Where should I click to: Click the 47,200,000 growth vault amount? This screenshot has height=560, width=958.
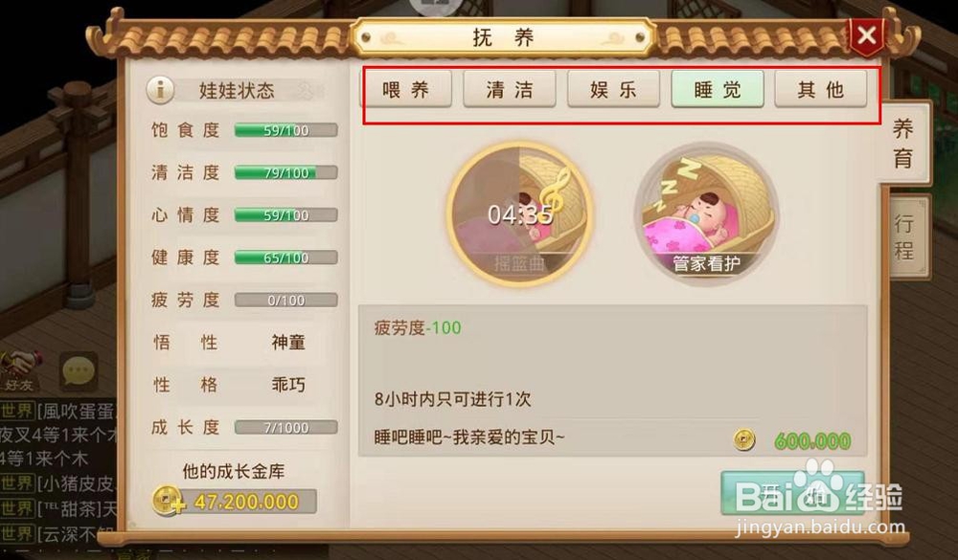[246, 502]
